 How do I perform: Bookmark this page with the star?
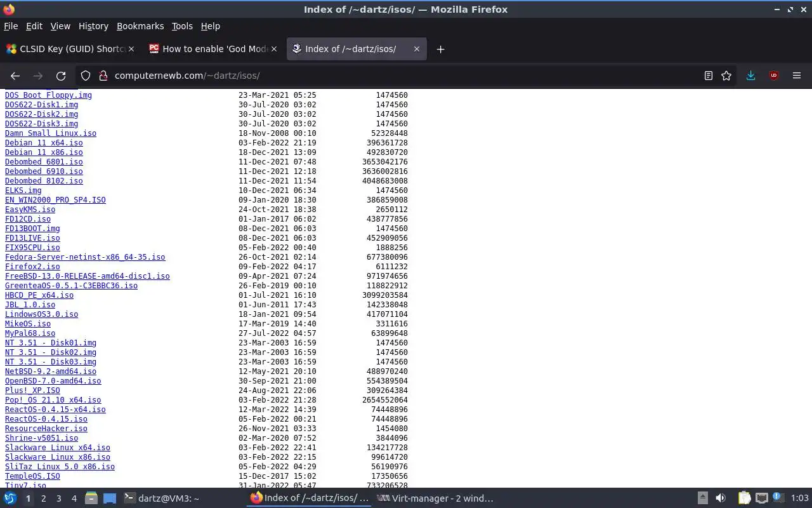pyautogui.click(x=726, y=76)
